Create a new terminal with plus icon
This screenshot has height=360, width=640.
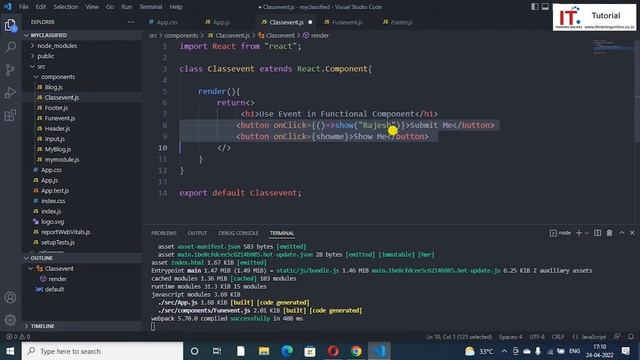pyautogui.click(x=578, y=233)
